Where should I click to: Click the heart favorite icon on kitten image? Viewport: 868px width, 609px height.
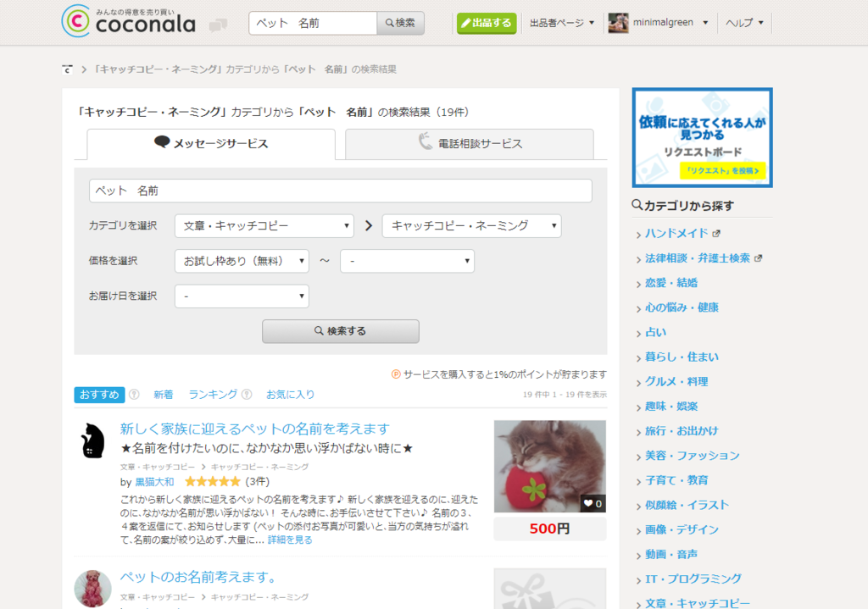pos(588,503)
